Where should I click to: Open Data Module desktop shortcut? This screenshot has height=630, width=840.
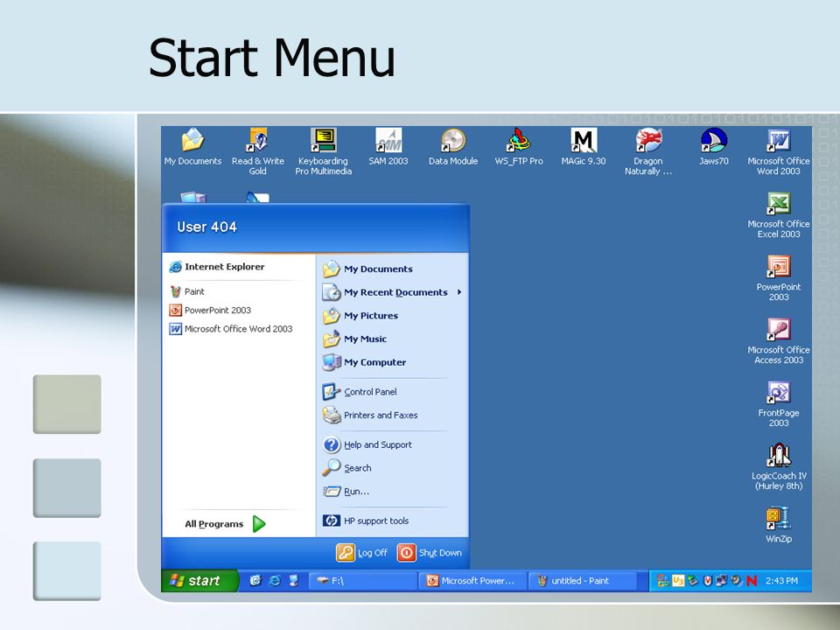pyautogui.click(x=453, y=146)
